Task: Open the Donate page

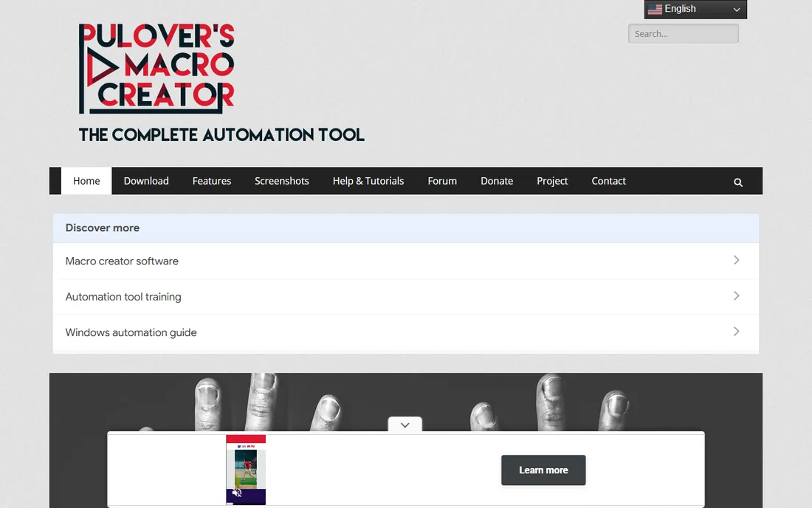Action: (497, 181)
